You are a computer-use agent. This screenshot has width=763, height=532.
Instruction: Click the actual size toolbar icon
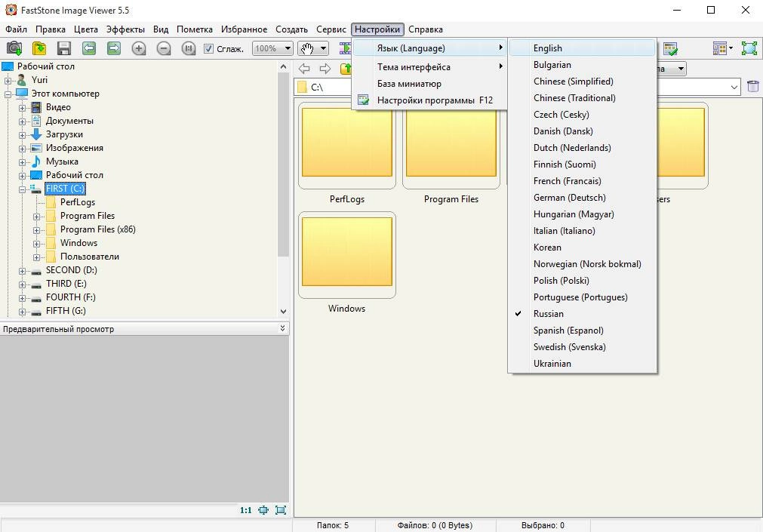point(189,48)
